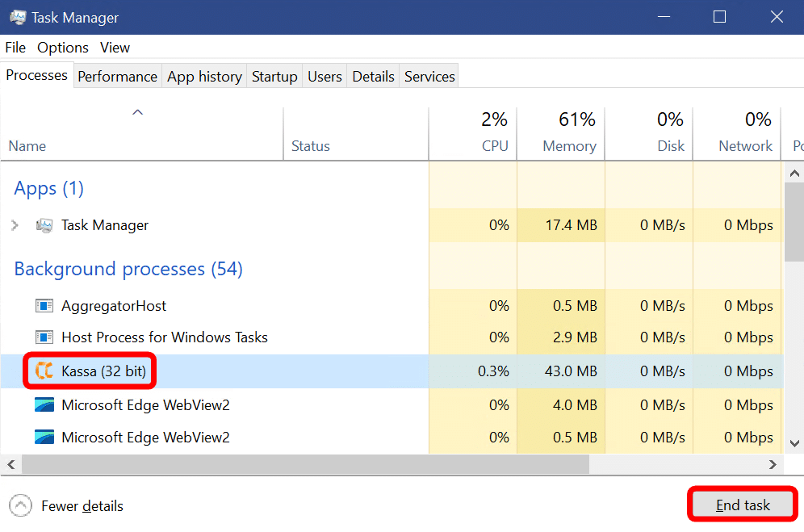Click the Task Manager process icon
Viewport: 804px width, 532px height.
(44, 225)
